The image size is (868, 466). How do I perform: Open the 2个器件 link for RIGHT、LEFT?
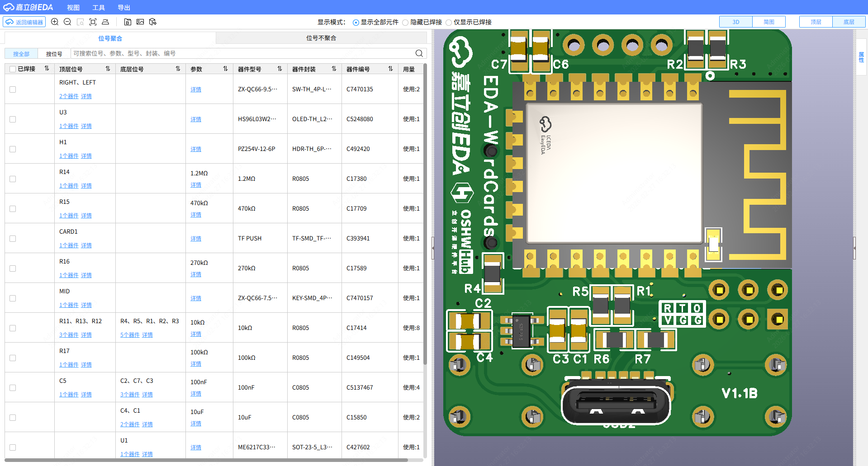tap(69, 96)
